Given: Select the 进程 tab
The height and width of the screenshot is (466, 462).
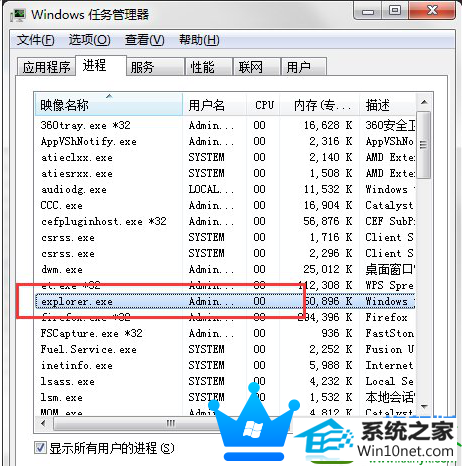Looking at the screenshot, I should click(101, 66).
